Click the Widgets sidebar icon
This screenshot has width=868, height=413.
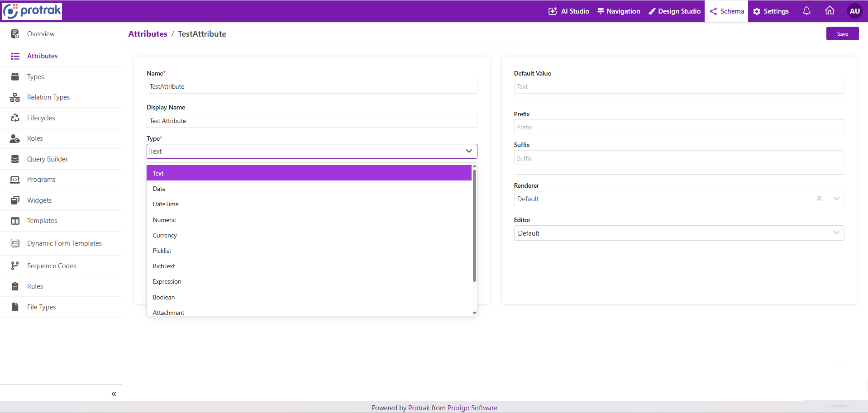click(15, 200)
